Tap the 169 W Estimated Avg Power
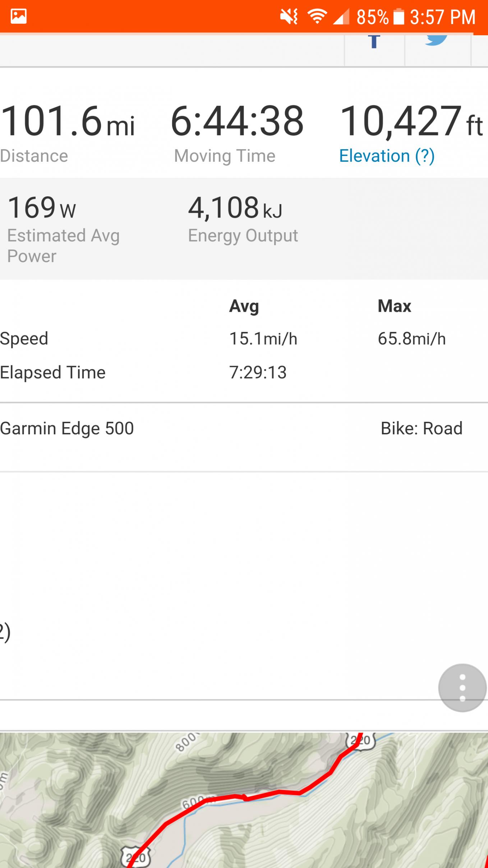 pos(42,208)
